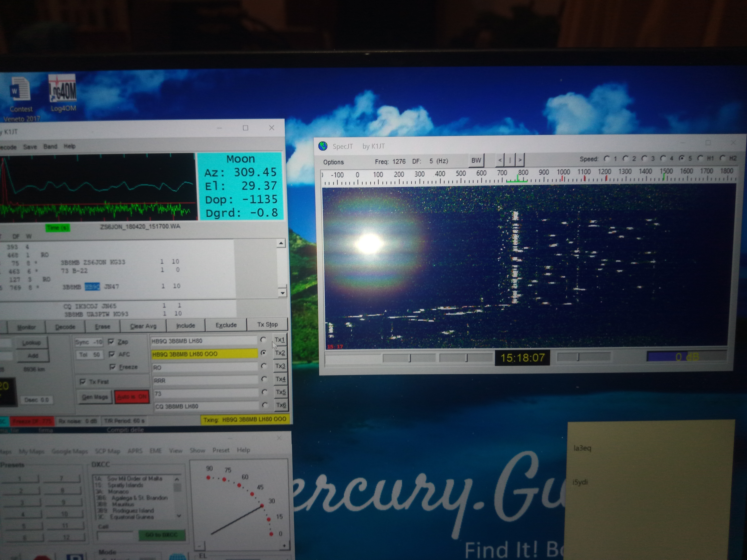
Task: Click the Include button
Action: point(185,325)
